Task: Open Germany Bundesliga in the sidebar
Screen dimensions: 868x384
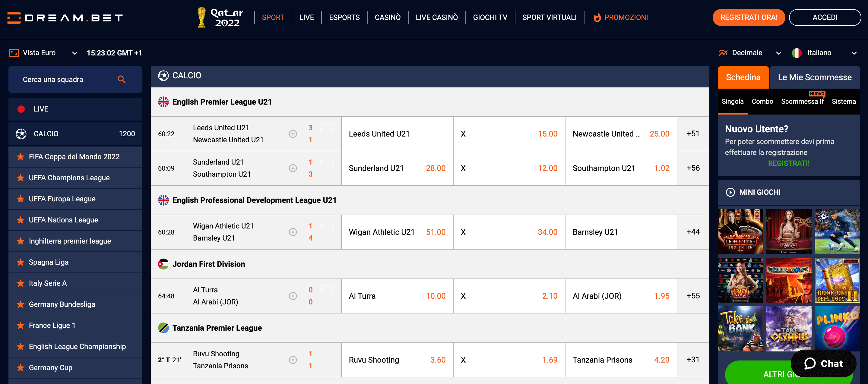Action: [75, 304]
